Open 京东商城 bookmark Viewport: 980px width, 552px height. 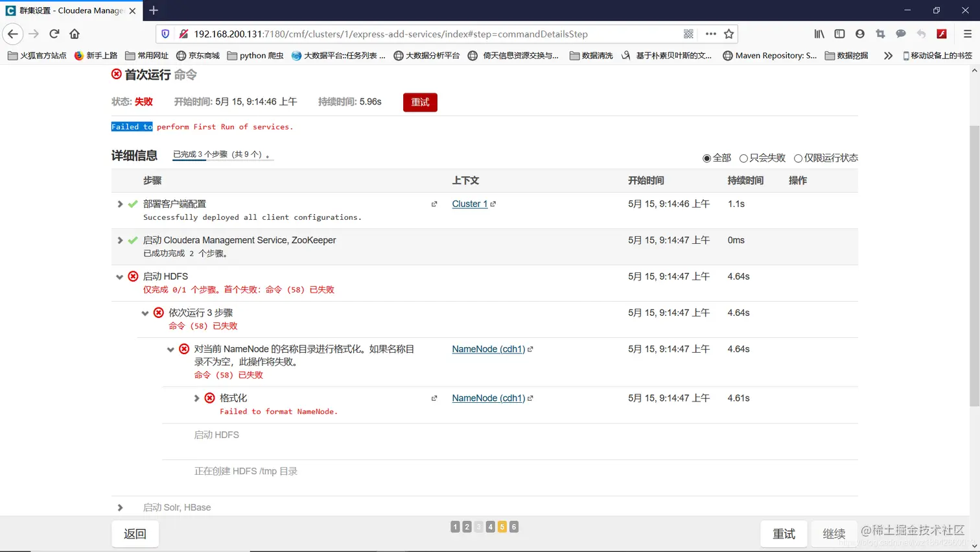click(198, 56)
